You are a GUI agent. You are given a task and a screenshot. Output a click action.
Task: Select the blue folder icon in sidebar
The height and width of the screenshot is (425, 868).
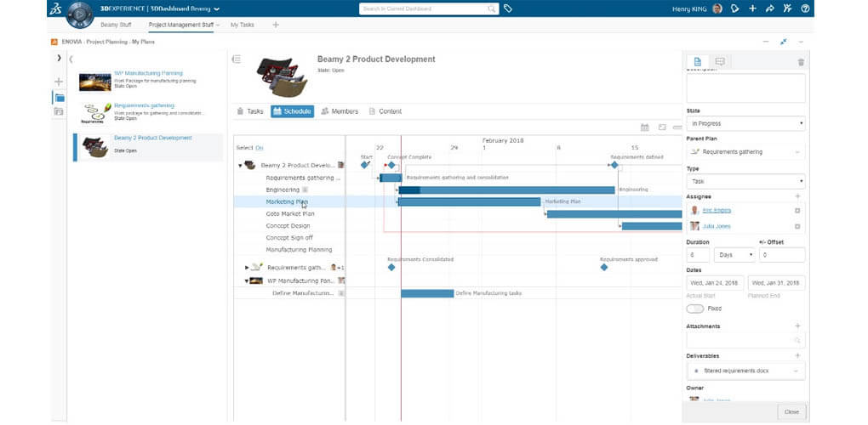(59, 98)
